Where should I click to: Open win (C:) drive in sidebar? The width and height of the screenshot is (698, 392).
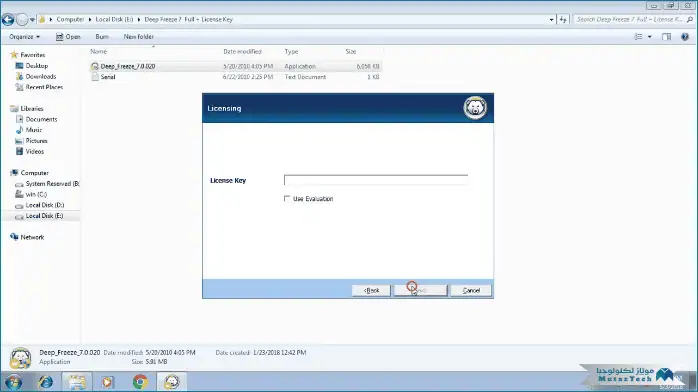click(x=36, y=194)
